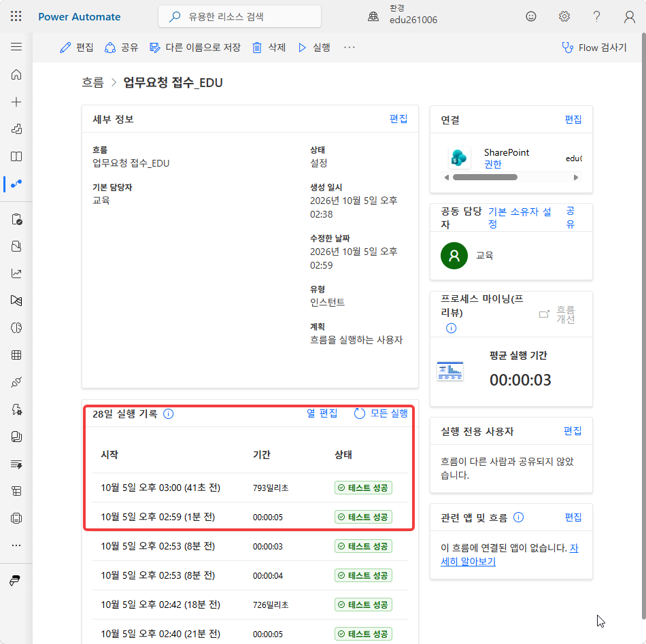Viewport: 646px width, 644px height.
Task: Open Desktop flow activity icon in sidebar
Action: [x=16, y=301]
